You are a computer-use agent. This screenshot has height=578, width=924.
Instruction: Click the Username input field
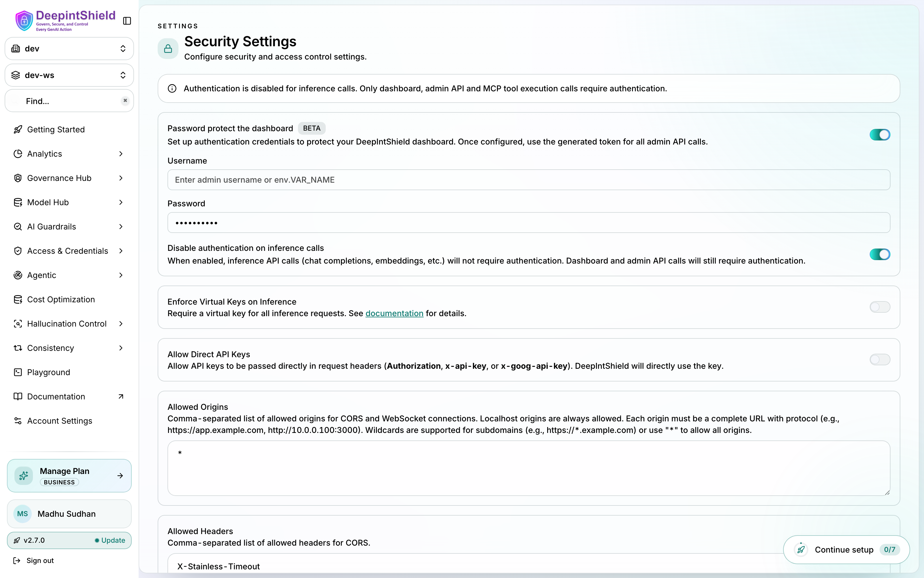[529, 180]
